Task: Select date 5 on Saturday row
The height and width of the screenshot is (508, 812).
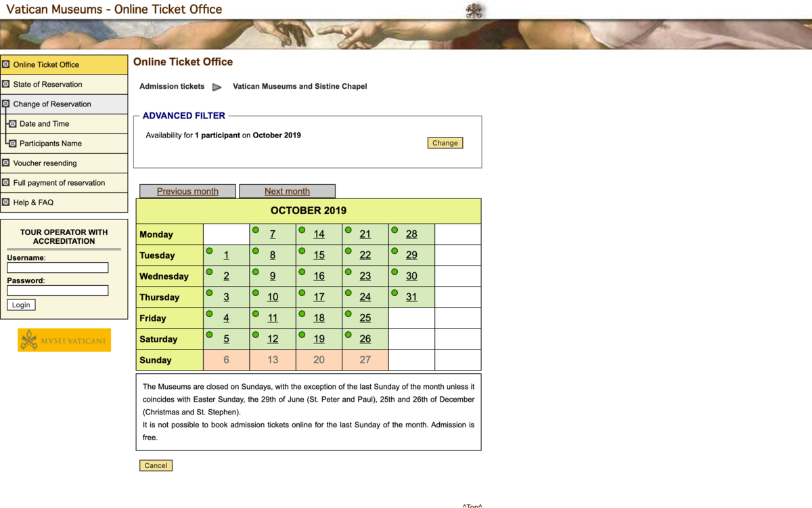Action: [226, 339]
